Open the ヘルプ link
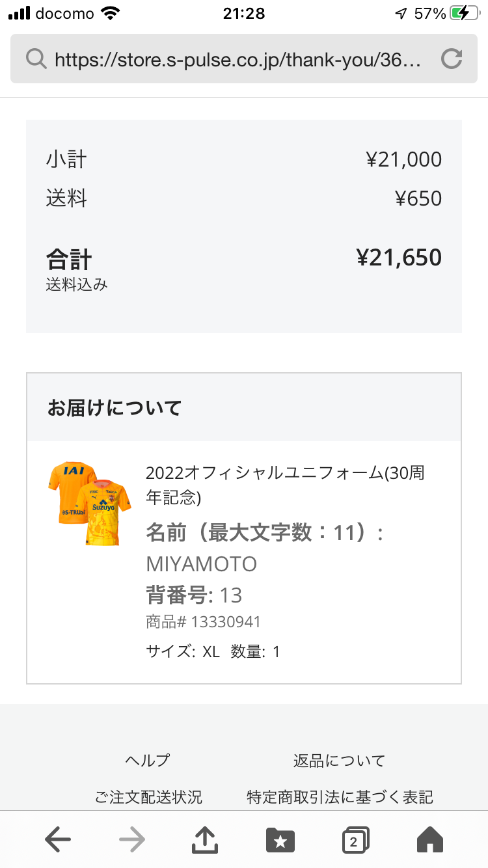The height and width of the screenshot is (868, 488). (x=148, y=760)
